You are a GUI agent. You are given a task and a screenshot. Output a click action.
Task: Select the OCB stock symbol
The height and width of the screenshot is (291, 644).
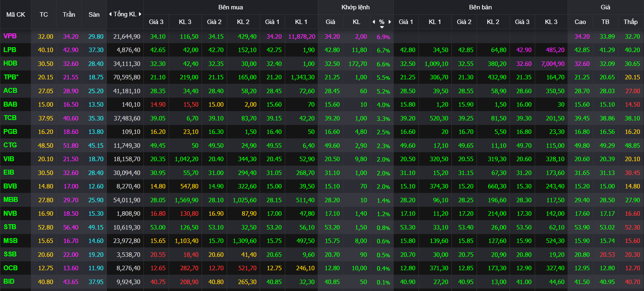pyautogui.click(x=11, y=268)
